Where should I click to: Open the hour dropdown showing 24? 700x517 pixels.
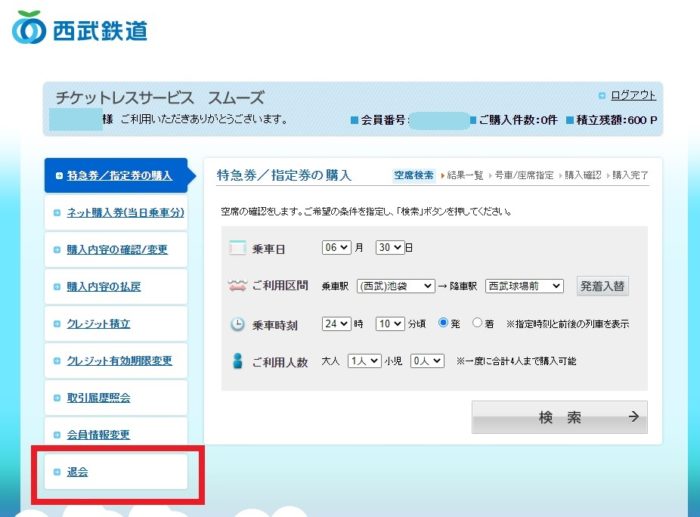click(x=337, y=324)
